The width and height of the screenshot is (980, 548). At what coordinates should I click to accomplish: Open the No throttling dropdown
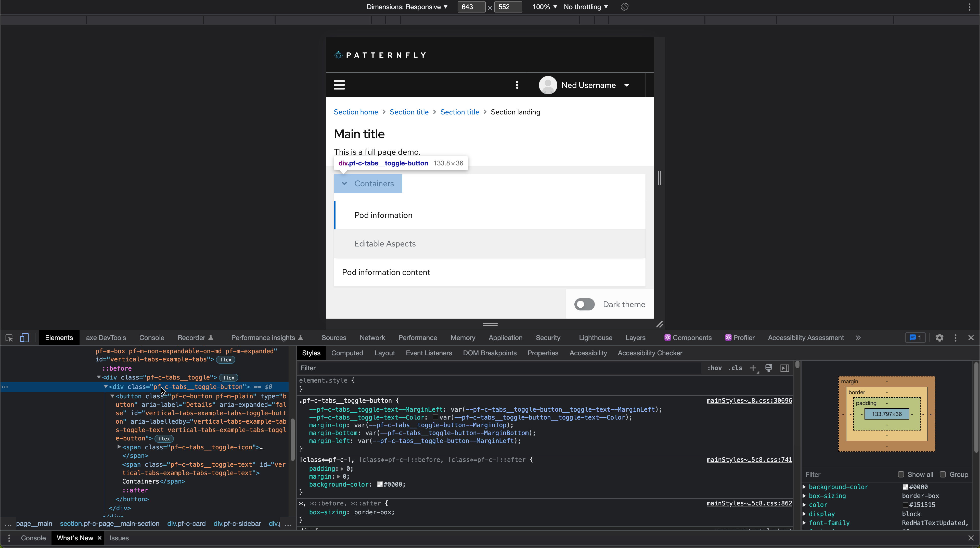586,7
